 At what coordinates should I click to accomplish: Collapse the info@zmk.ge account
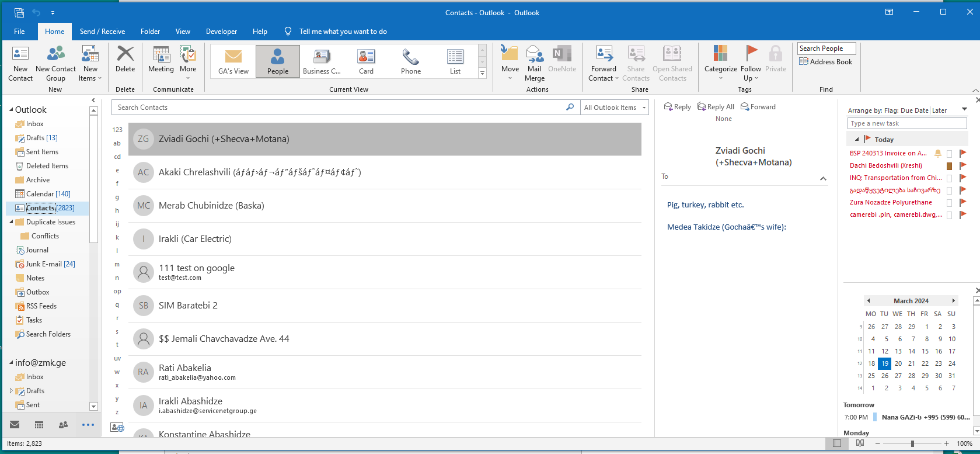click(11, 363)
